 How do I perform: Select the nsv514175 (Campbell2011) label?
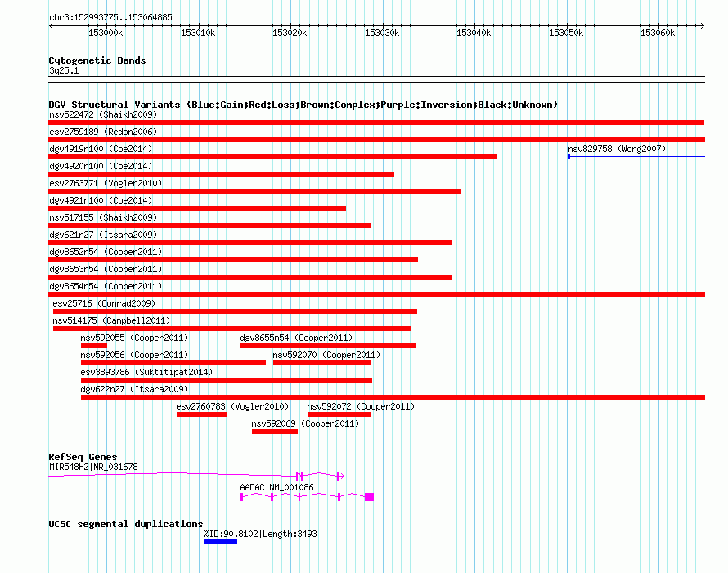click(111, 320)
